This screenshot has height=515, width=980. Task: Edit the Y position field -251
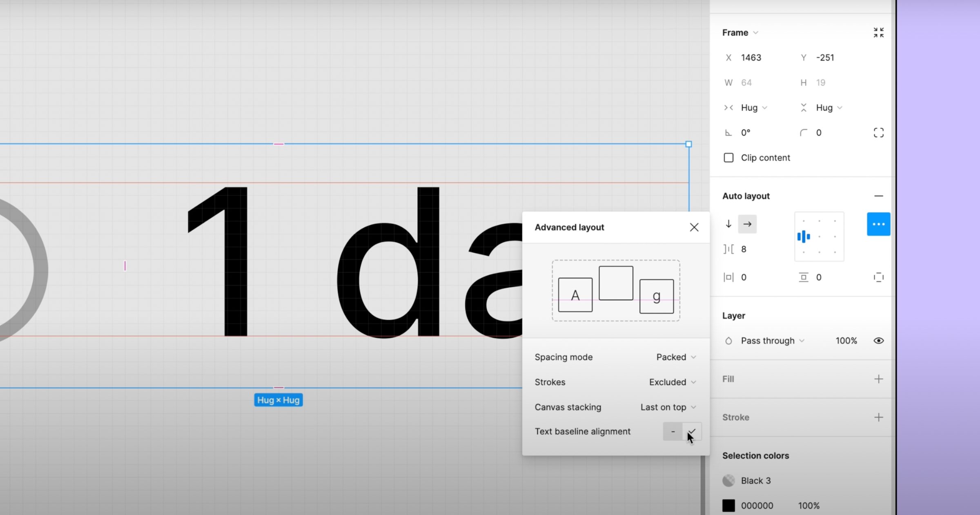825,58
